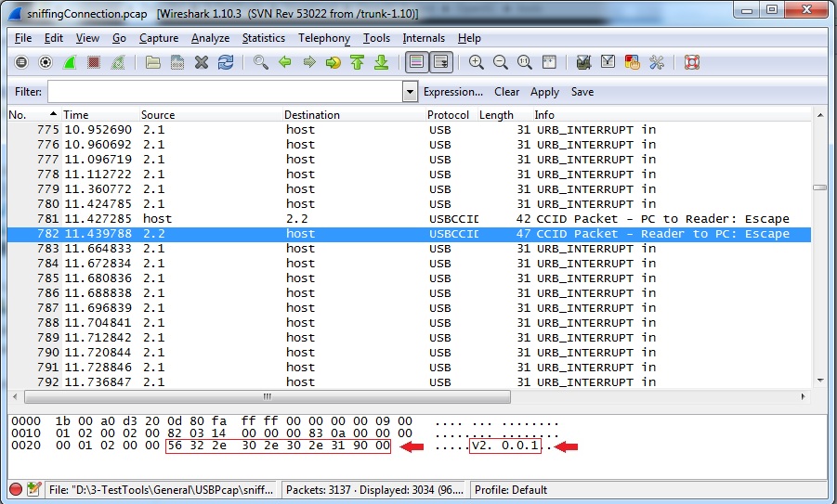Open the Analyze menu

pos(210,38)
